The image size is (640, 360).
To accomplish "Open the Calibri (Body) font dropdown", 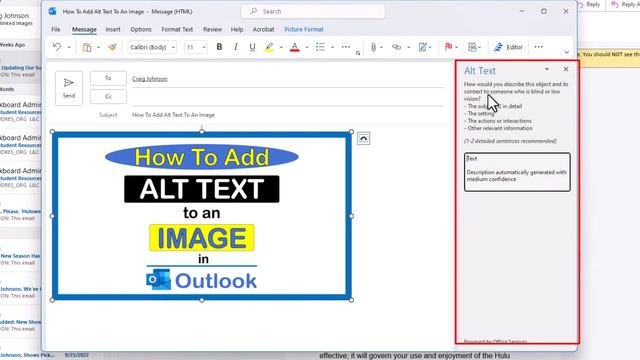I will pos(152,47).
